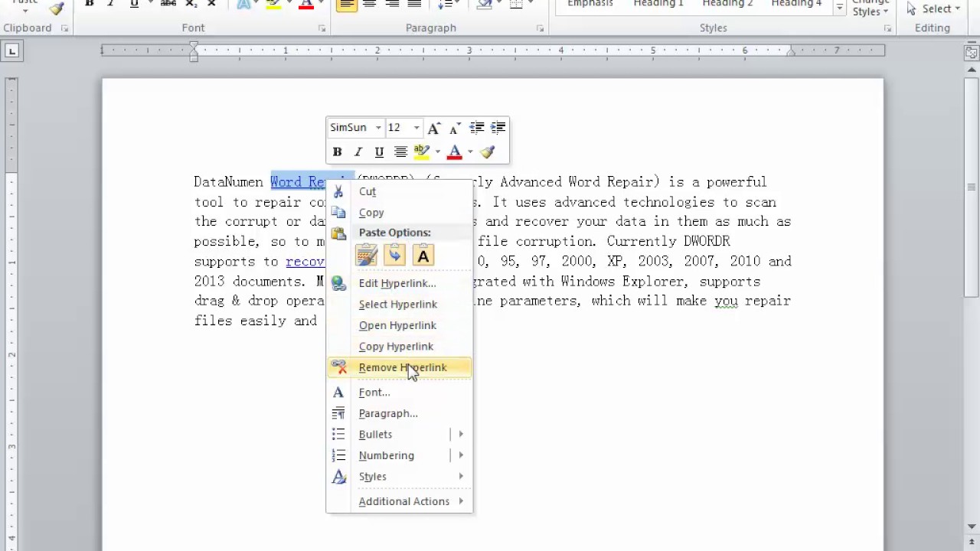Toggle Underline in the ribbon Font group
Image resolution: width=980 pixels, height=551 pixels.
135,4
